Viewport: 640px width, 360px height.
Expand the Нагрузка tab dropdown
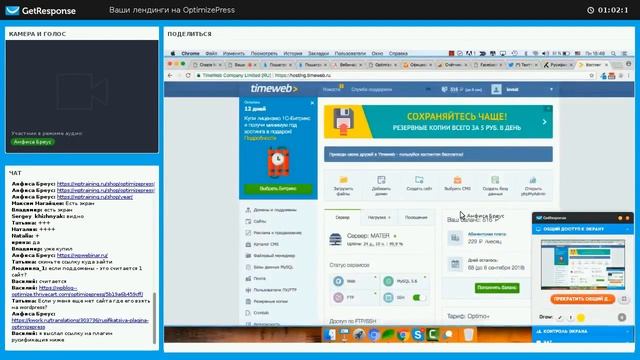(x=389, y=218)
